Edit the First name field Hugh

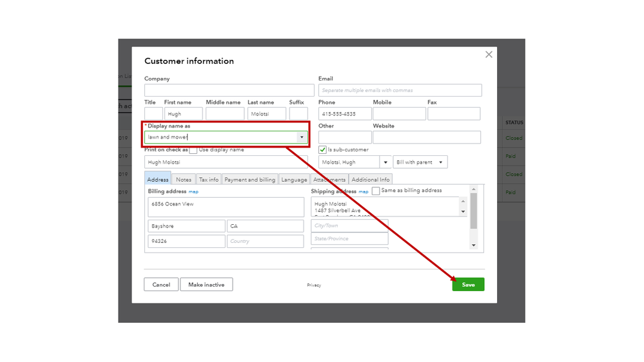(x=183, y=114)
